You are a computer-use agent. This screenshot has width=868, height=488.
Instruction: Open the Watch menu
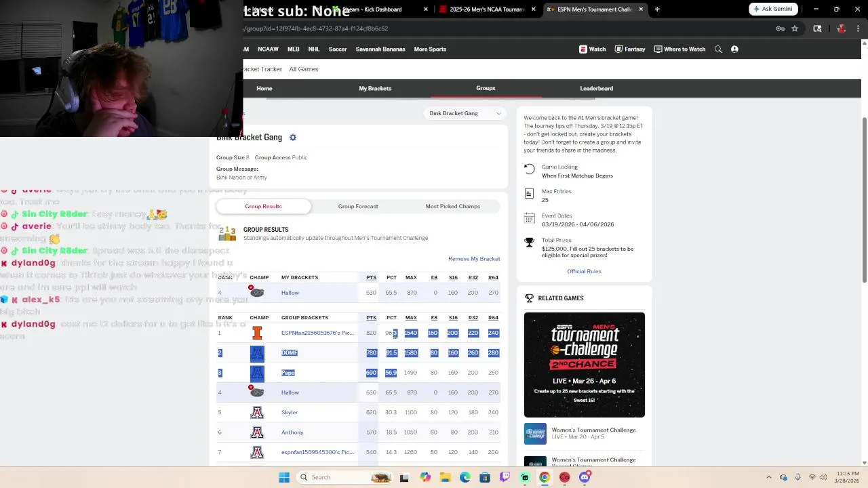click(x=593, y=49)
